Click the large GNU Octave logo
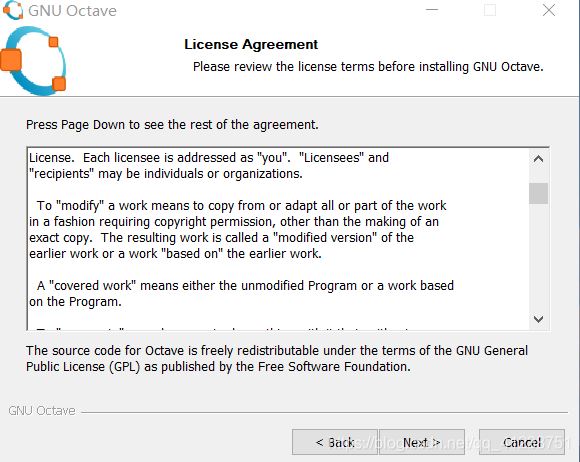The width and height of the screenshot is (580, 462). pos(33,61)
